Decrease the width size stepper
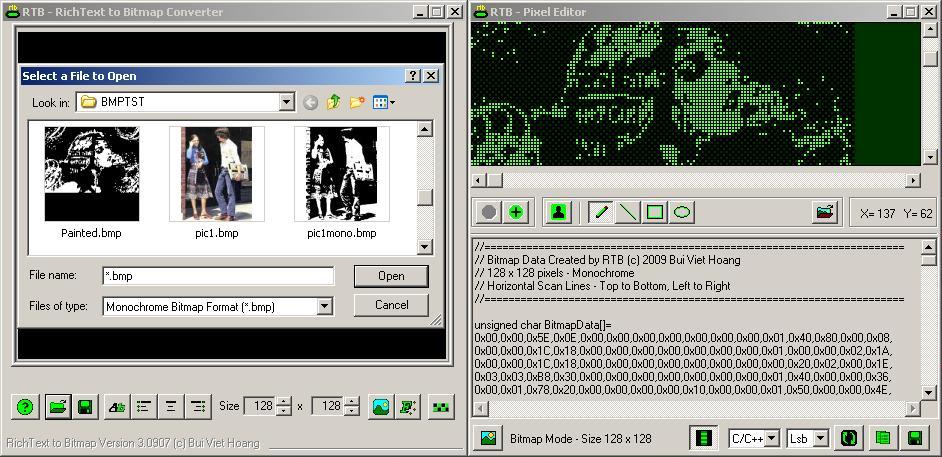 (284, 411)
